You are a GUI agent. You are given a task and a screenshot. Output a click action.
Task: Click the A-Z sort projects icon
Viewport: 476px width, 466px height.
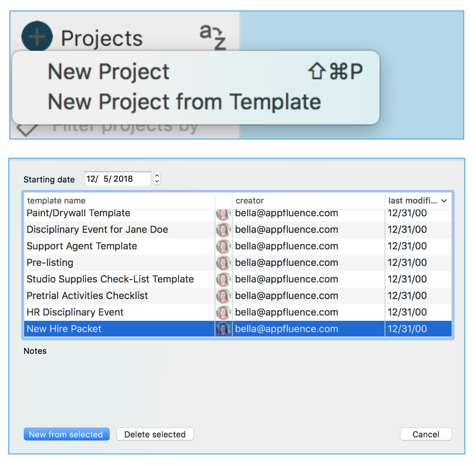[x=212, y=37]
